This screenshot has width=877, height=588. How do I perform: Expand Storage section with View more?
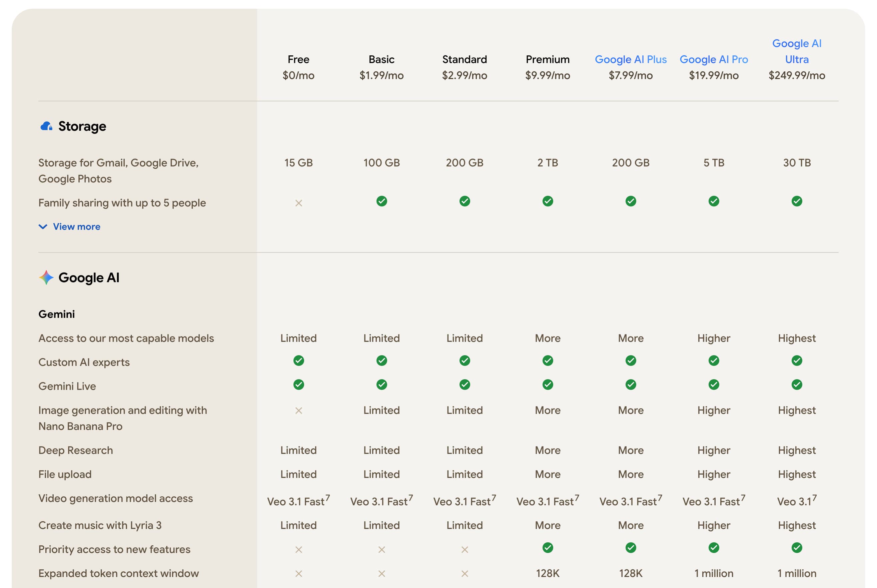coord(76,227)
